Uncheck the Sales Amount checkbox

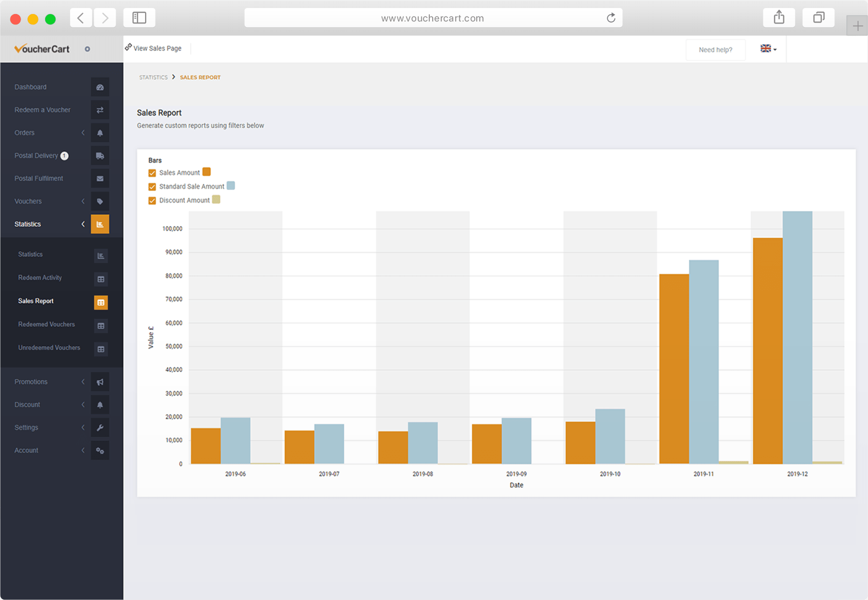(152, 172)
